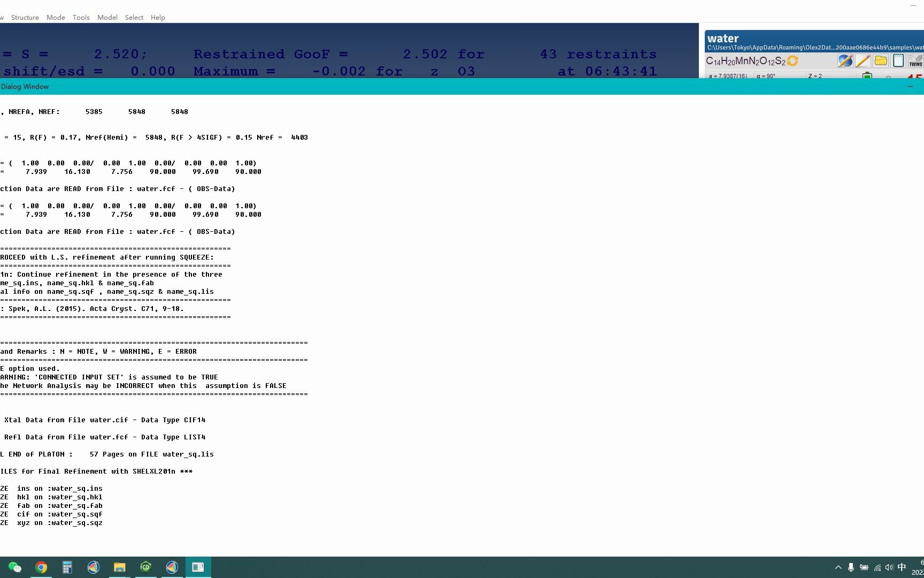
Task: Open the Structure menu
Action: (x=25, y=18)
